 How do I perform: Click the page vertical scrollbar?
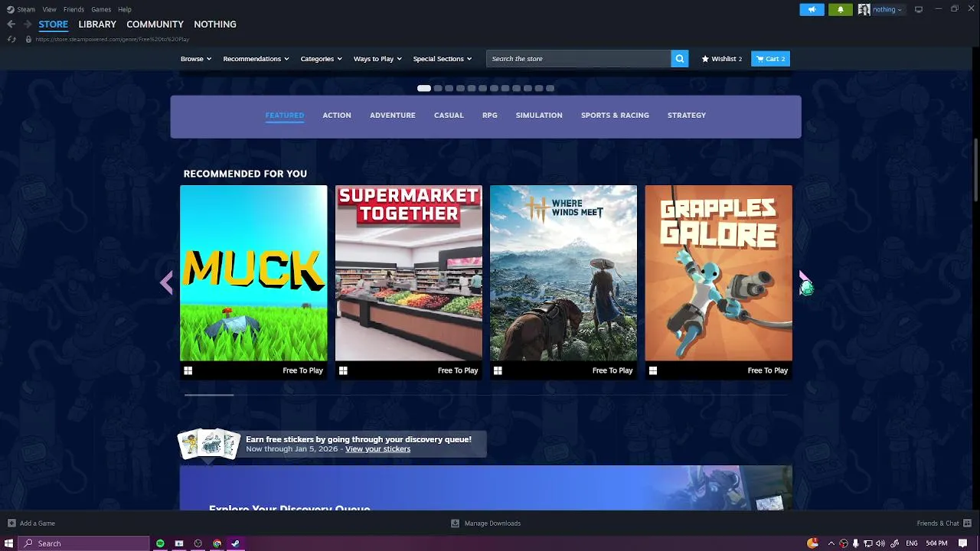click(x=975, y=170)
